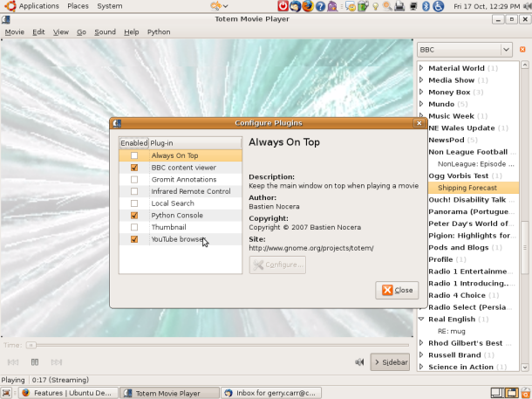
Task: Enable the Thumbnail plugin checkbox
Action: tap(134, 227)
